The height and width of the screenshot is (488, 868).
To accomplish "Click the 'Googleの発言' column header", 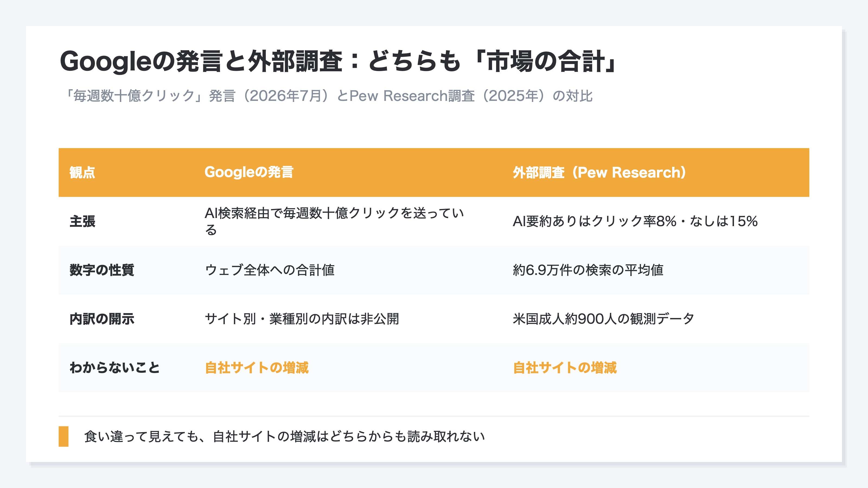I will point(249,172).
